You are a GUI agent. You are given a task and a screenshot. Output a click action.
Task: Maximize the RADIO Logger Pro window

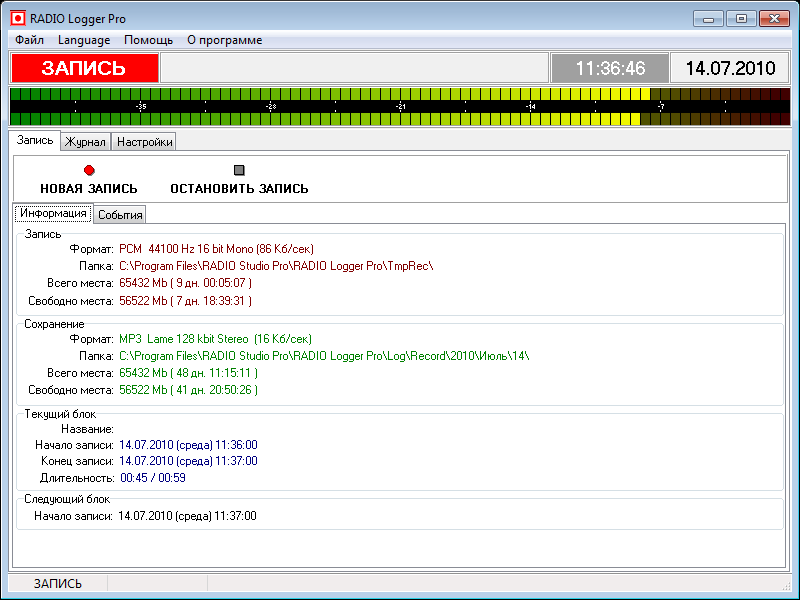tap(741, 19)
